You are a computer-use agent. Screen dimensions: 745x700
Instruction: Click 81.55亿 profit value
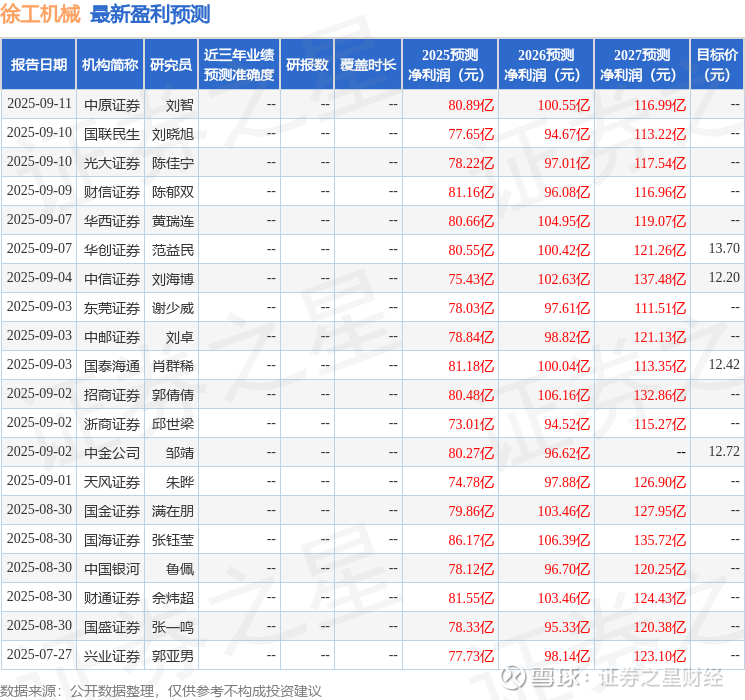[x=471, y=598]
